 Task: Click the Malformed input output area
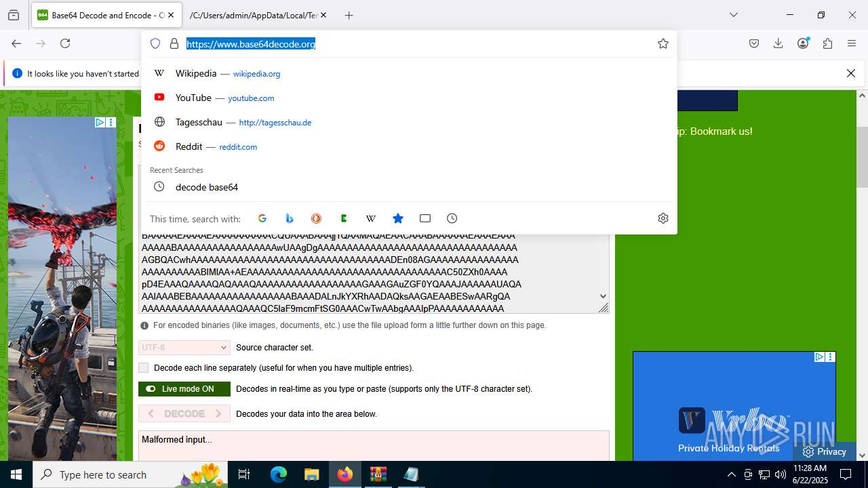[x=374, y=446]
